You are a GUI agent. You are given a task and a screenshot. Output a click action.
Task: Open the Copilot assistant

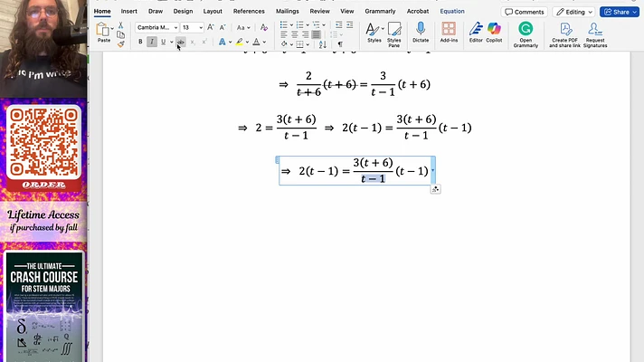(494, 29)
